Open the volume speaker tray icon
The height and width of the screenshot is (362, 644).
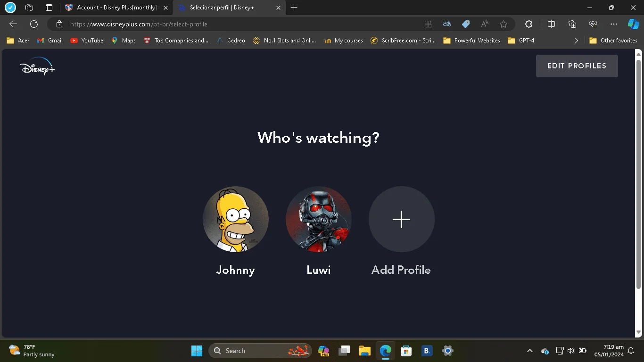[571, 351]
